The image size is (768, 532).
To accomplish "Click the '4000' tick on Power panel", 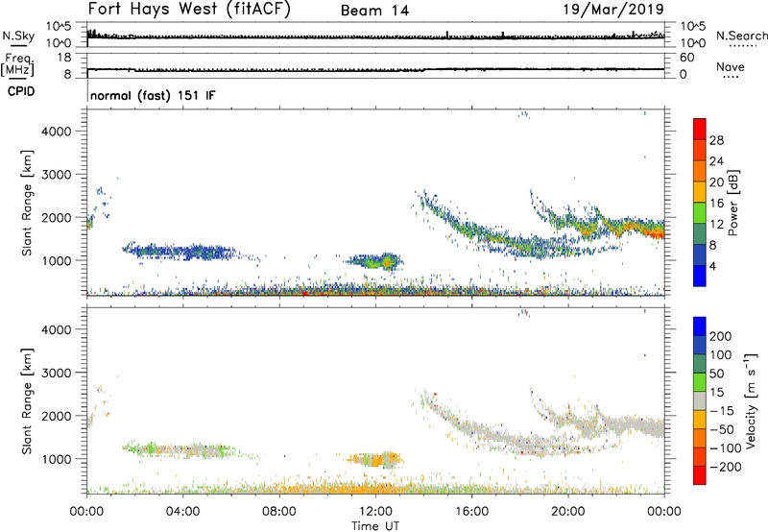I will 56,132.
